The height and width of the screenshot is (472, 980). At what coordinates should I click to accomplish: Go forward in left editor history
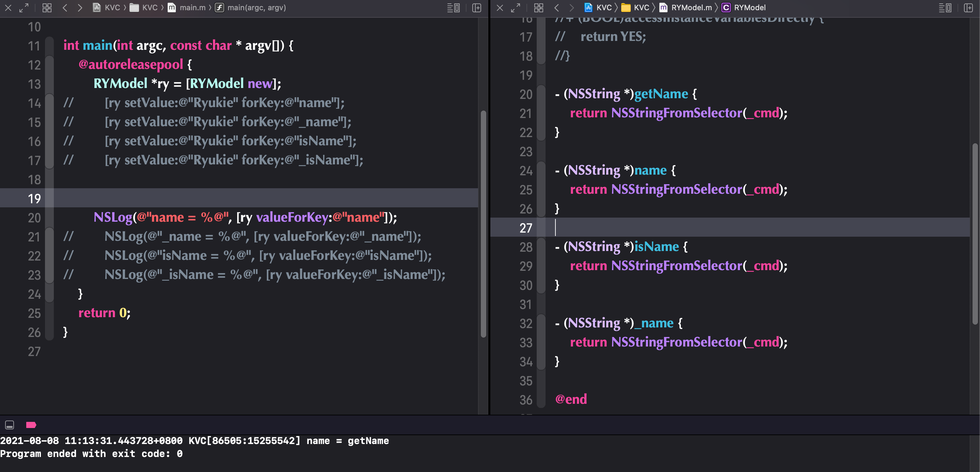[x=80, y=8]
